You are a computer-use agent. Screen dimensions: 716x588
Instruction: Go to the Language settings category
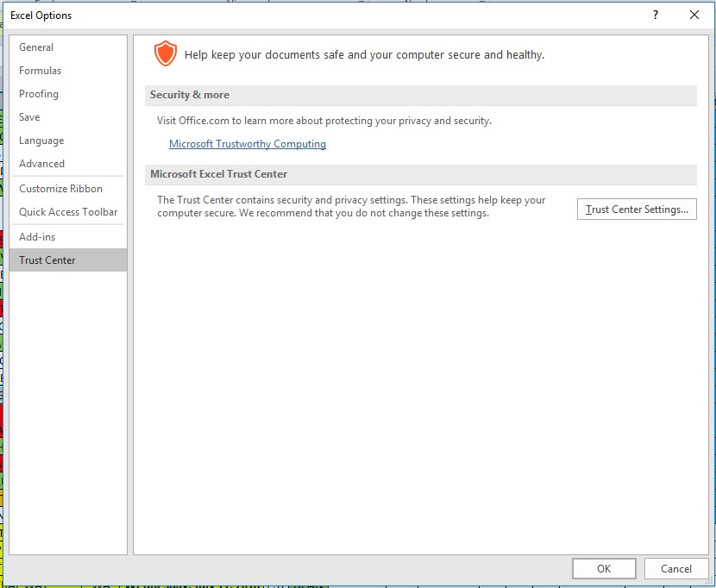[41, 141]
